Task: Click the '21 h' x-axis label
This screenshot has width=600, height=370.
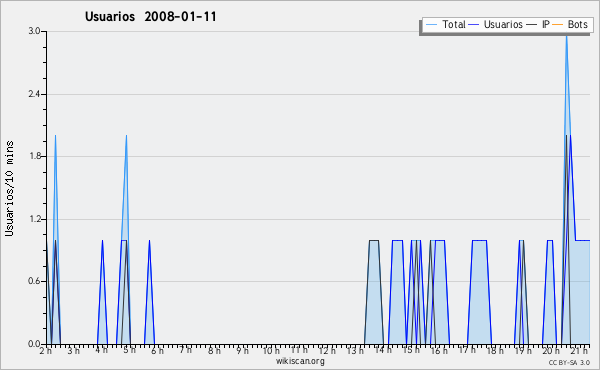Action: [x=579, y=350]
